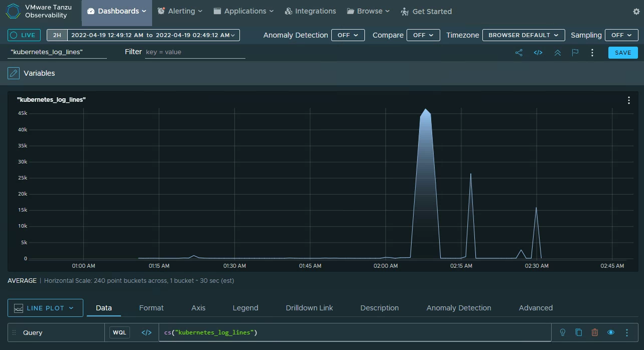The width and height of the screenshot is (644, 350).
Task: Delete the query using the trash icon
Action: (595, 332)
